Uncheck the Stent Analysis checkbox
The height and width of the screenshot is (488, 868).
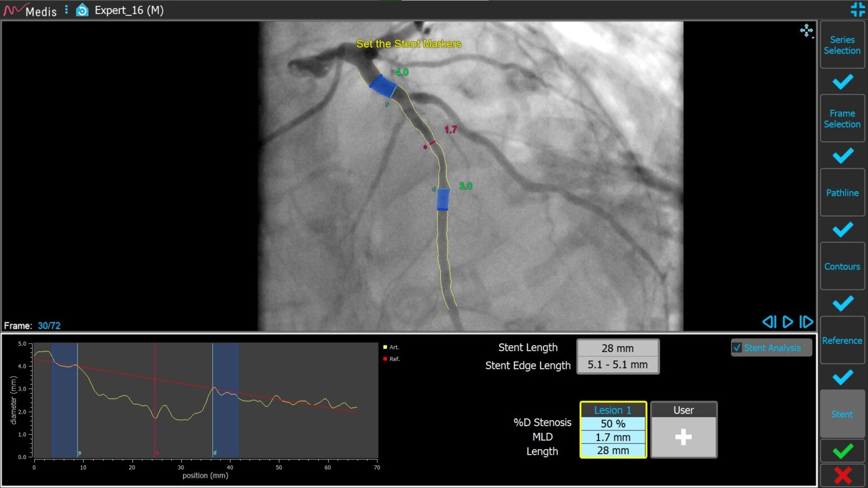(737, 347)
